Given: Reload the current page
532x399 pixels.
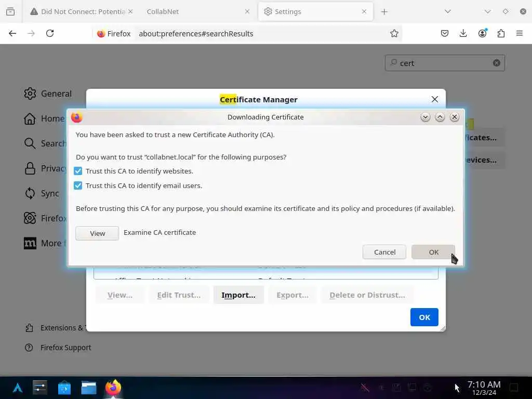Looking at the screenshot, I should coord(50,33).
